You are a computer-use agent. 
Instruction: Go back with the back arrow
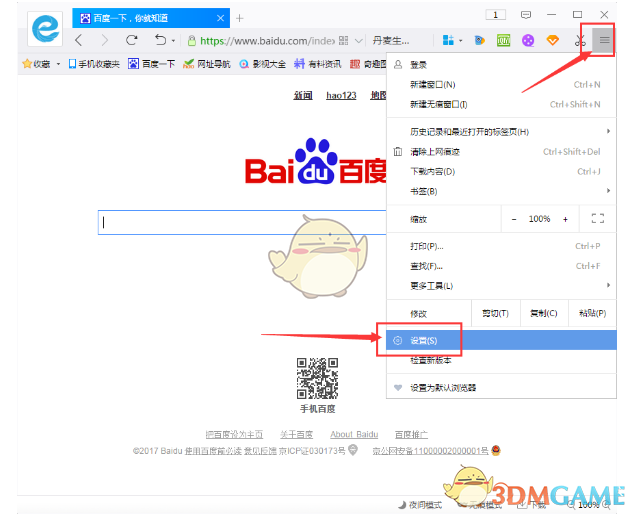tap(79, 40)
